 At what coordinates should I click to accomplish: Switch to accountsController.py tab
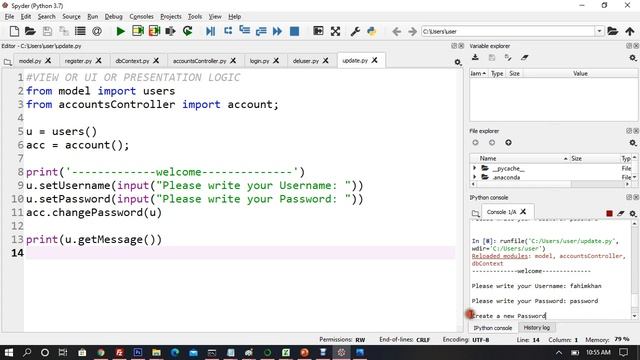coord(199,61)
